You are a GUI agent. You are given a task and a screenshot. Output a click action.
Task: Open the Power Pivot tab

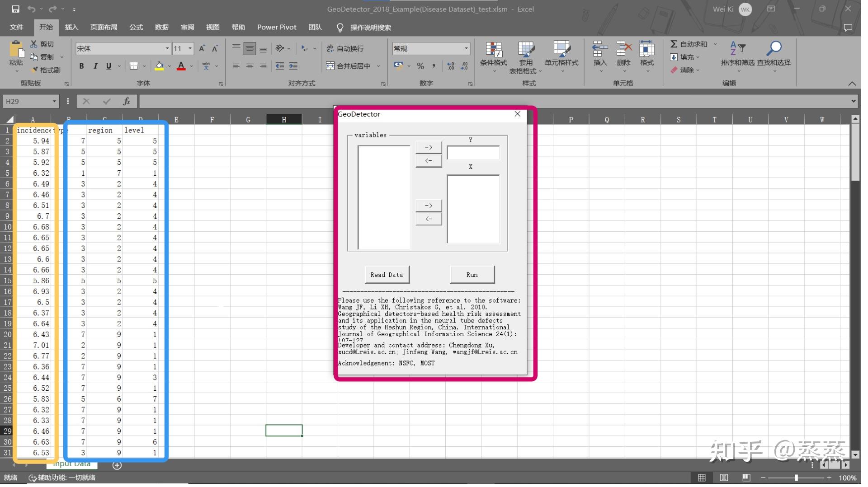(276, 27)
